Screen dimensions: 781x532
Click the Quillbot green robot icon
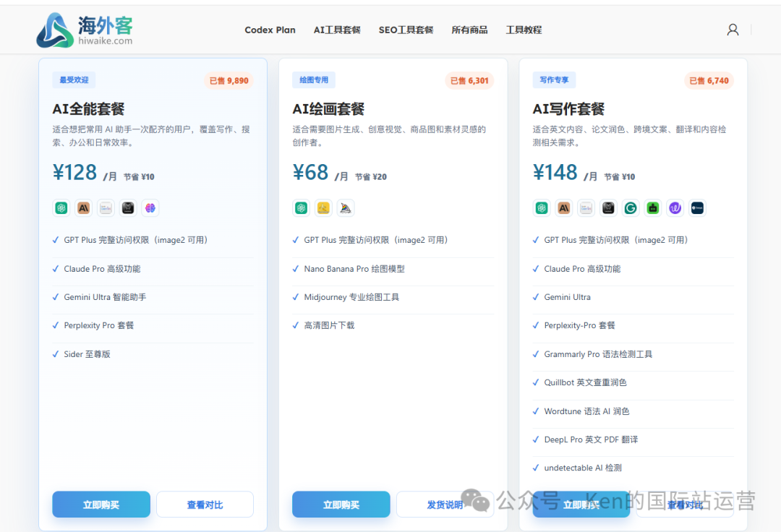[x=653, y=208]
